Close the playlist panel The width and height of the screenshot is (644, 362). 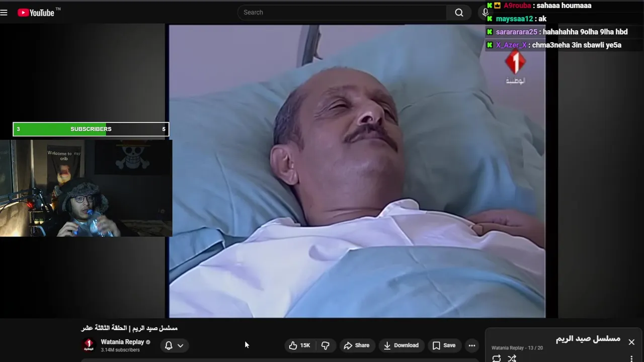(x=631, y=342)
